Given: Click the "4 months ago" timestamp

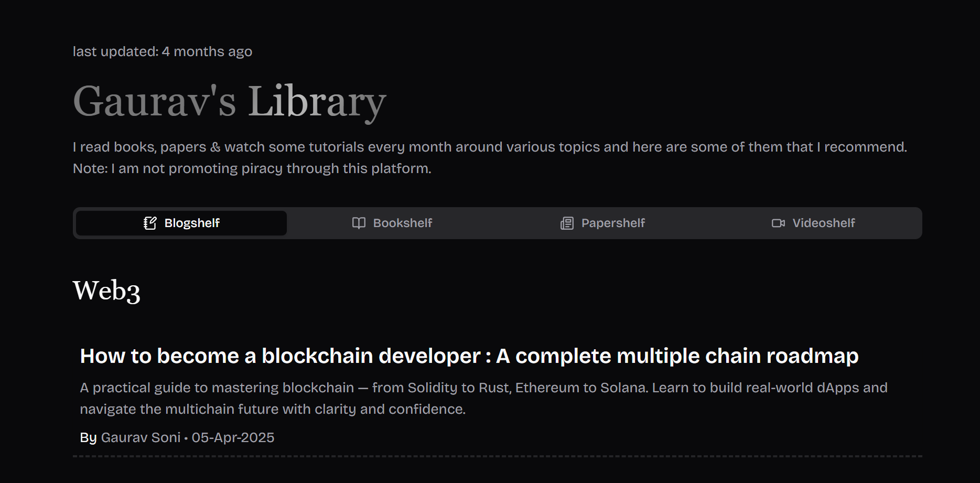Looking at the screenshot, I should [x=207, y=51].
